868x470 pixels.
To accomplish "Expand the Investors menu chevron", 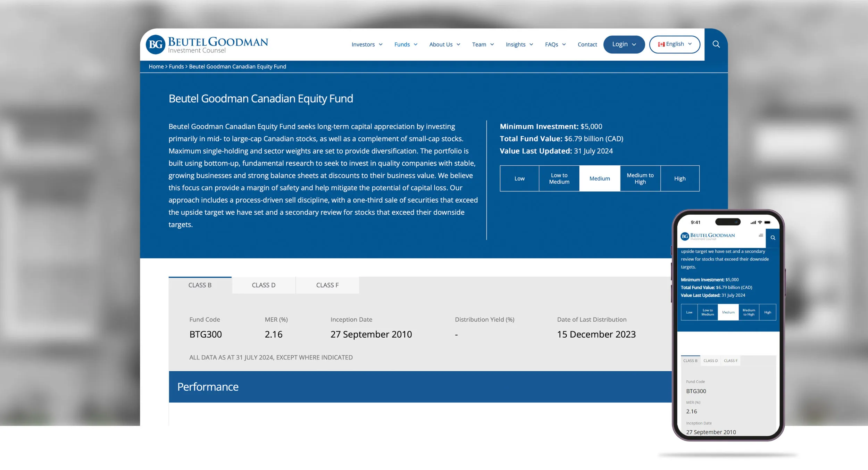I will point(381,44).
